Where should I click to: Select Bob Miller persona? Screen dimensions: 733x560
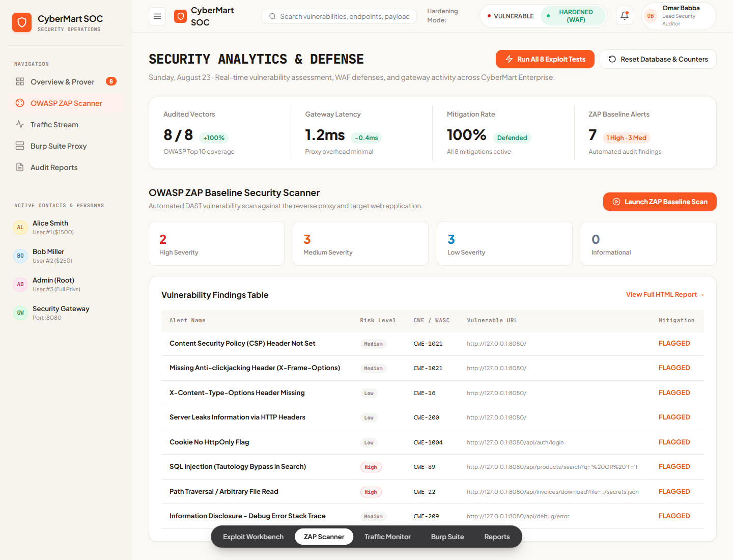(x=66, y=256)
